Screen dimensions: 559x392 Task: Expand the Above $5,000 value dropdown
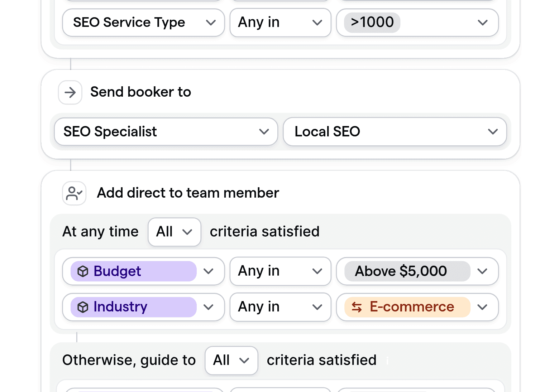click(x=482, y=271)
